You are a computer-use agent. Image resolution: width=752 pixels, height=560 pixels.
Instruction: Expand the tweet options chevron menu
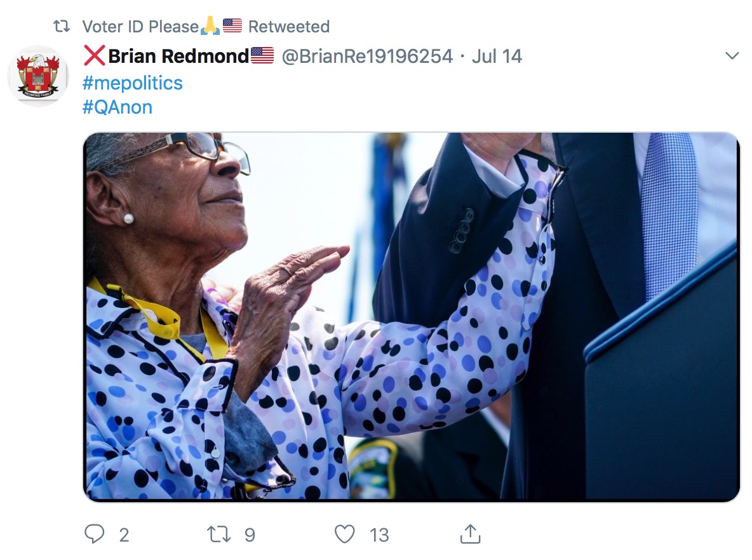[x=732, y=56]
